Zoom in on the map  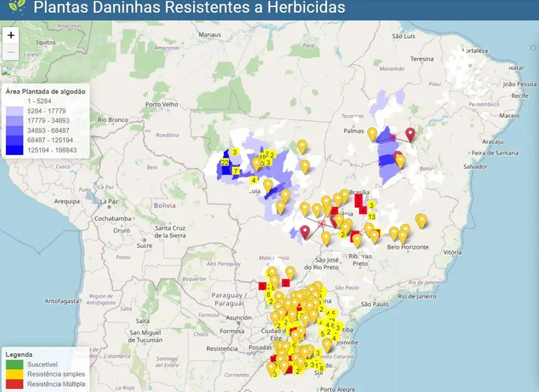coord(11,35)
